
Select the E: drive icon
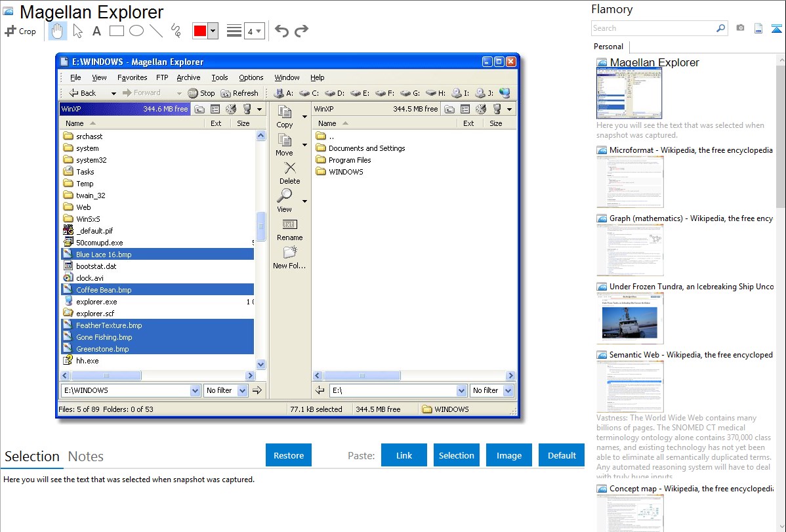359,93
